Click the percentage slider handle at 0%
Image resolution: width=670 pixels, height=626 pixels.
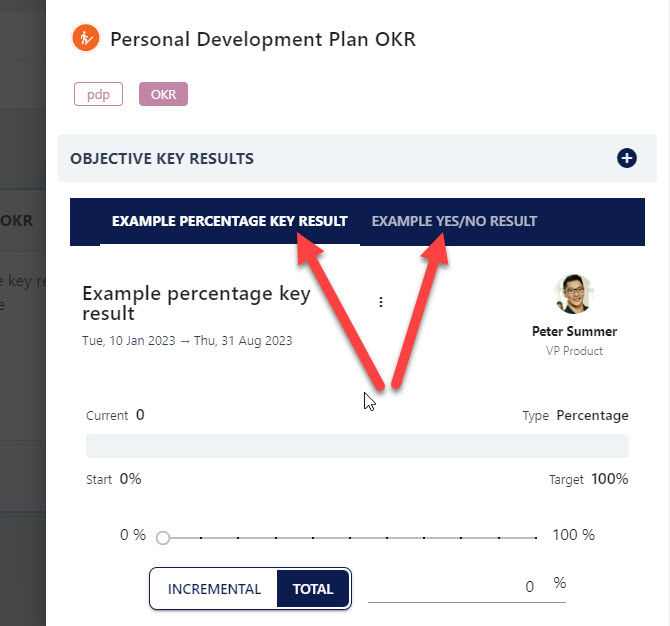coord(163,538)
